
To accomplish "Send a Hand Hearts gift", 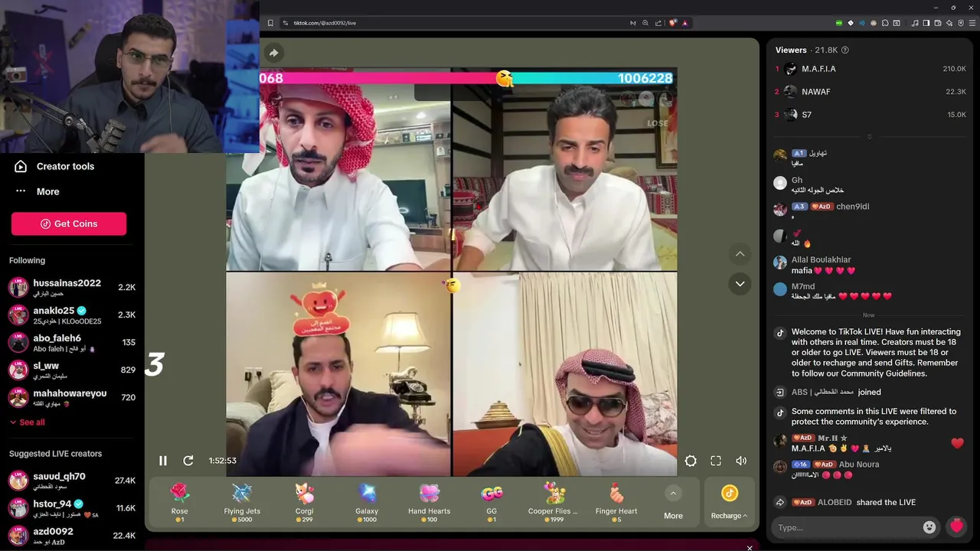I will tap(429, 502).
